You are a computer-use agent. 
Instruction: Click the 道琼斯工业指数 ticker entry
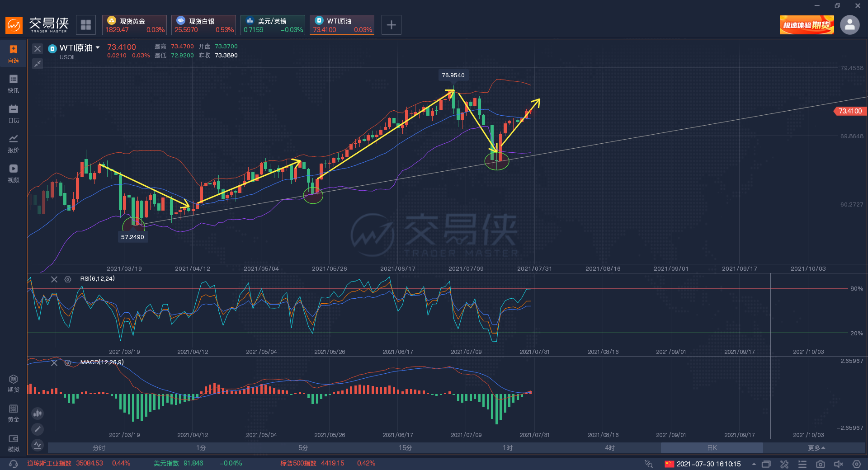pyautogui.click(x=79, y=464)
